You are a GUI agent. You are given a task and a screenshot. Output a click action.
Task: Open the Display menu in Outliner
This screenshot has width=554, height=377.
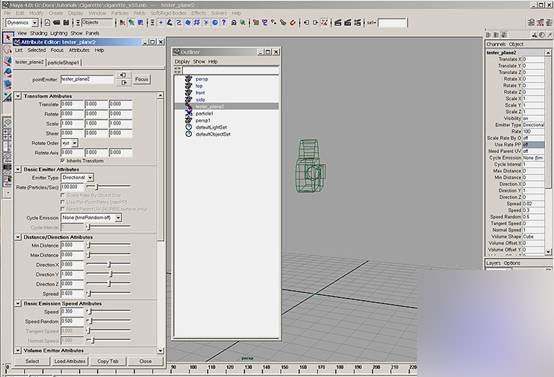[182, 61]
